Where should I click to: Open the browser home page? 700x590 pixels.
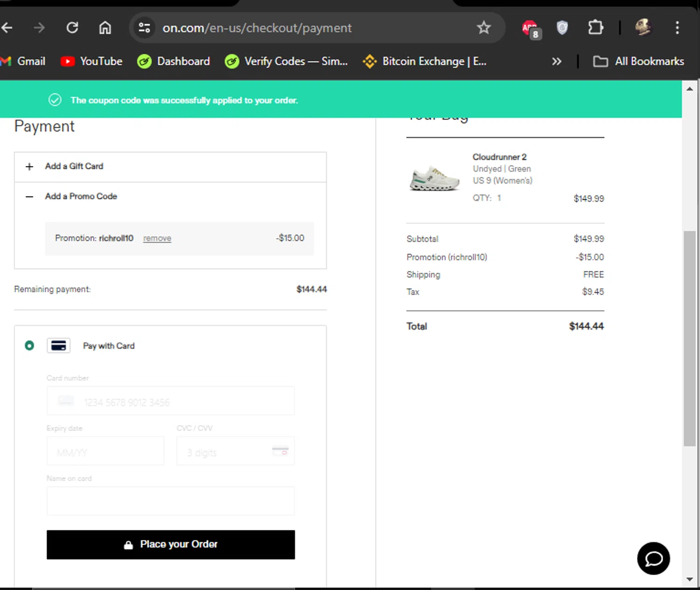point(105,28)
